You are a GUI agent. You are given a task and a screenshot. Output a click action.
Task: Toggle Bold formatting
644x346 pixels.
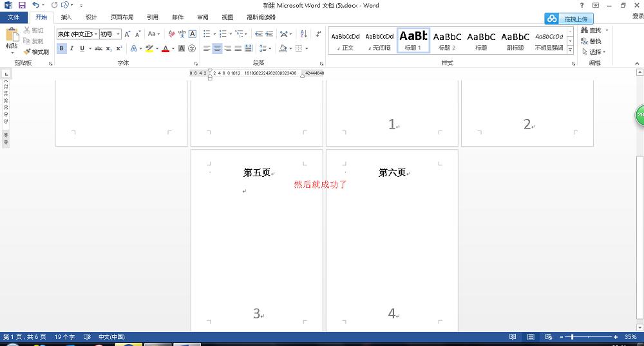click(62, 48)
